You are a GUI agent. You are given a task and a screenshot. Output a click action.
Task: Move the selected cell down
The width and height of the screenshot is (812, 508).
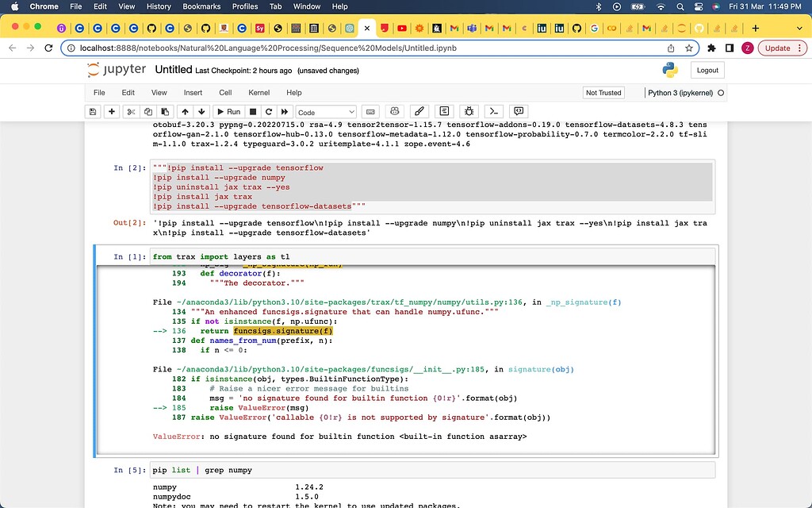pos(201,112)
